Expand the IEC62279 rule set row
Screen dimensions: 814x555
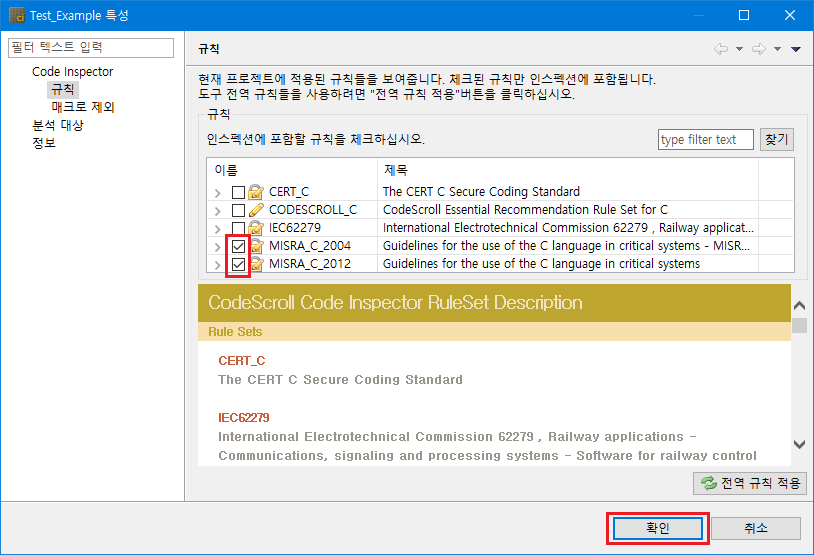pos(218,228)
